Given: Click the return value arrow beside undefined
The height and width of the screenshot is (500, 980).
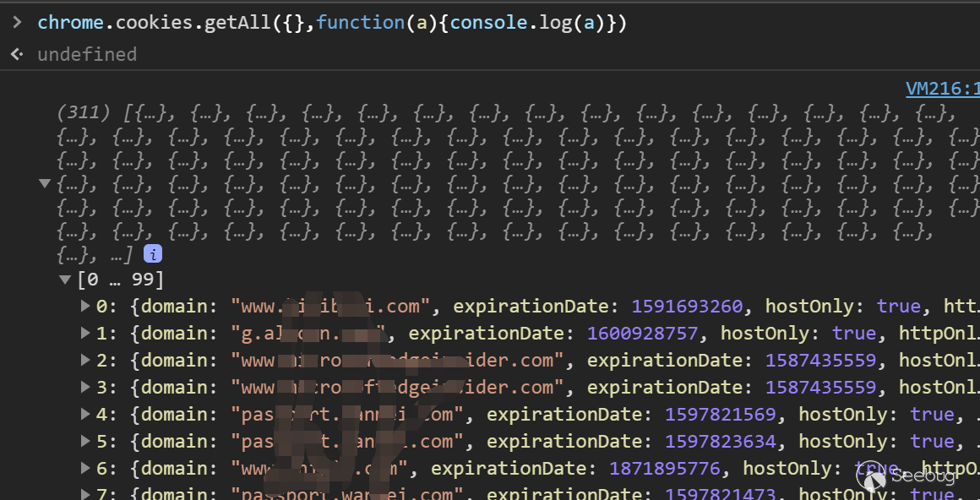Looking at the screenshot, I should 17,54.
